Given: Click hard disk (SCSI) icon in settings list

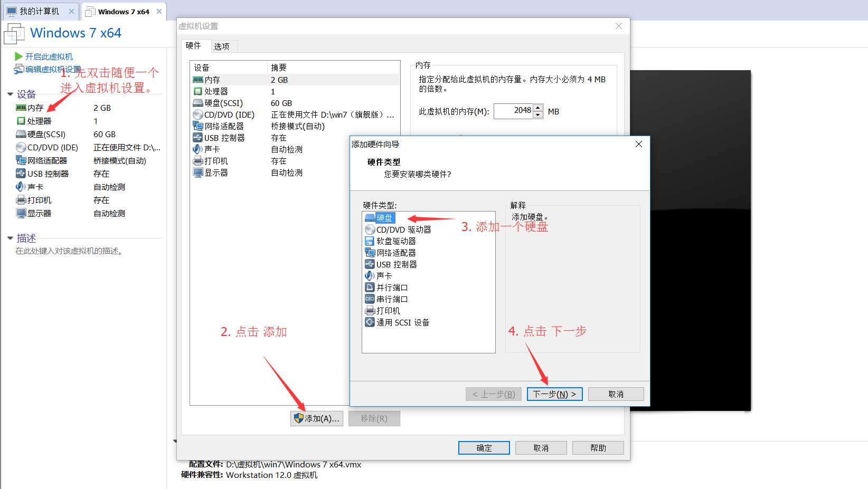Looking at the screenshot, I should point(198,103).
